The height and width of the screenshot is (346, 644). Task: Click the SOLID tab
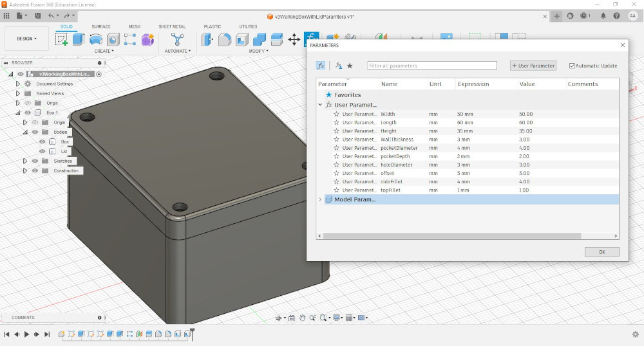click(x=66, y=26)
